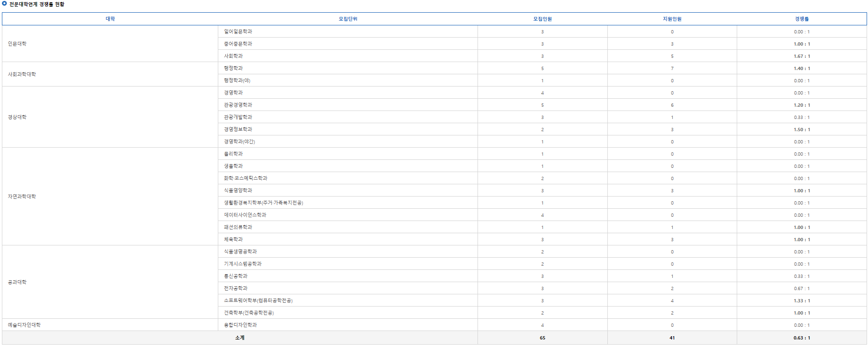Click the 모집단위 column header
The image size is (868, 347).
pos(348,19)
